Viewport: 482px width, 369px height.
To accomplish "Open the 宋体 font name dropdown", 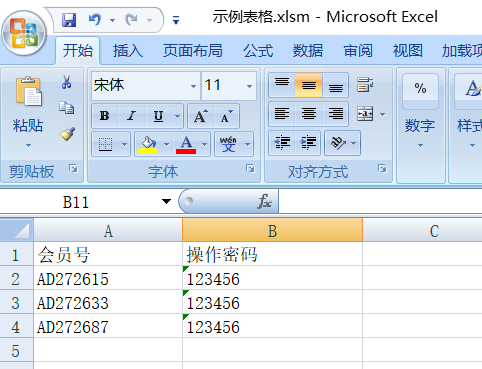I will 193,86.
